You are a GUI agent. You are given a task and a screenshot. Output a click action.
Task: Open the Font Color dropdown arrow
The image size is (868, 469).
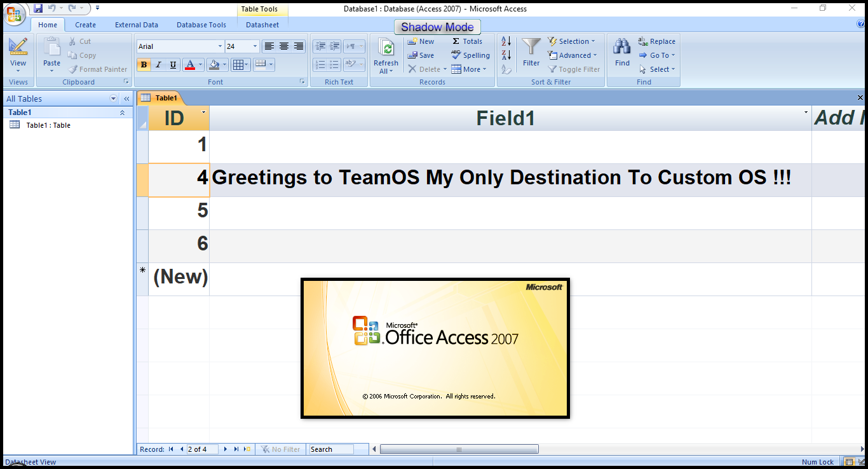(x=201, y=65)
